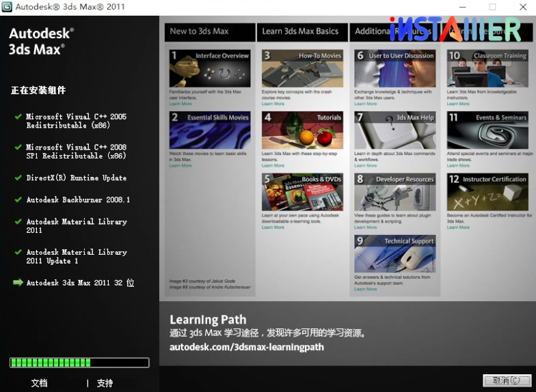
Task: Select the DirectX(R) Runtime Update text
Action: [x=77, y=178]
